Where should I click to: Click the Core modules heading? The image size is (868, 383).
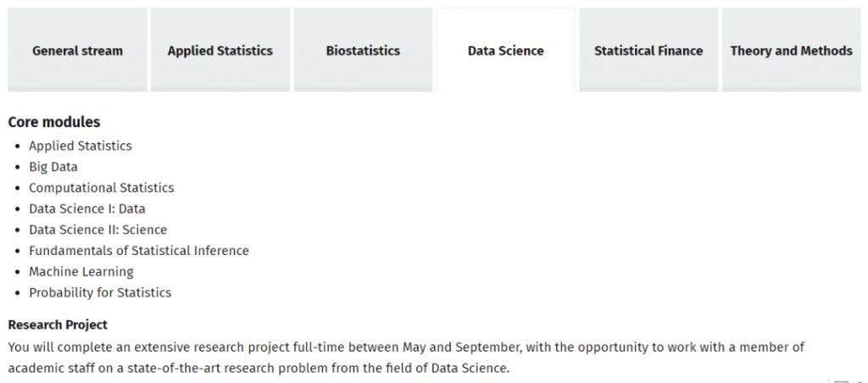click(54, 122)
